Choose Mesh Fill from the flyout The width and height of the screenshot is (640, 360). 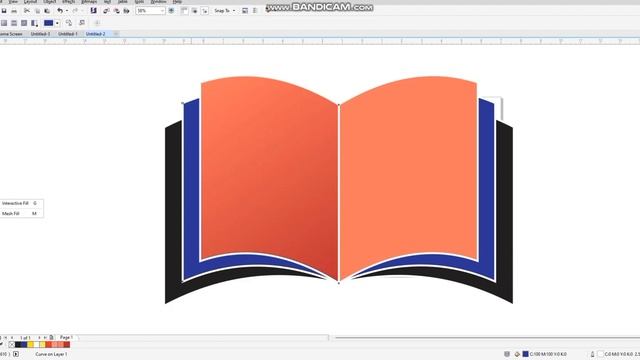20,213
